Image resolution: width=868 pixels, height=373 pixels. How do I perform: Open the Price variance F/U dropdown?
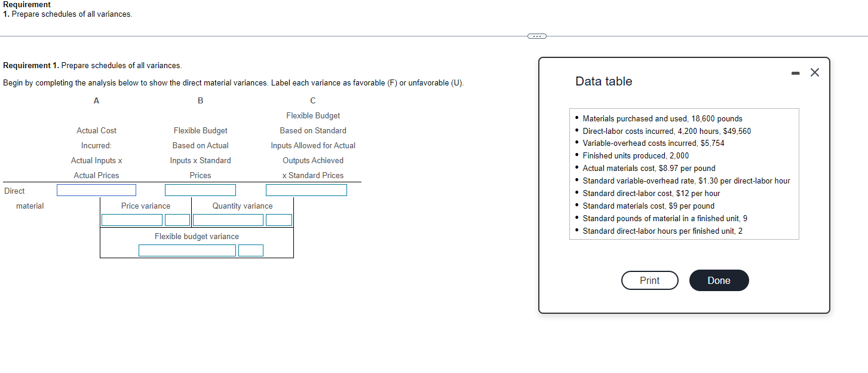(177, 220)
